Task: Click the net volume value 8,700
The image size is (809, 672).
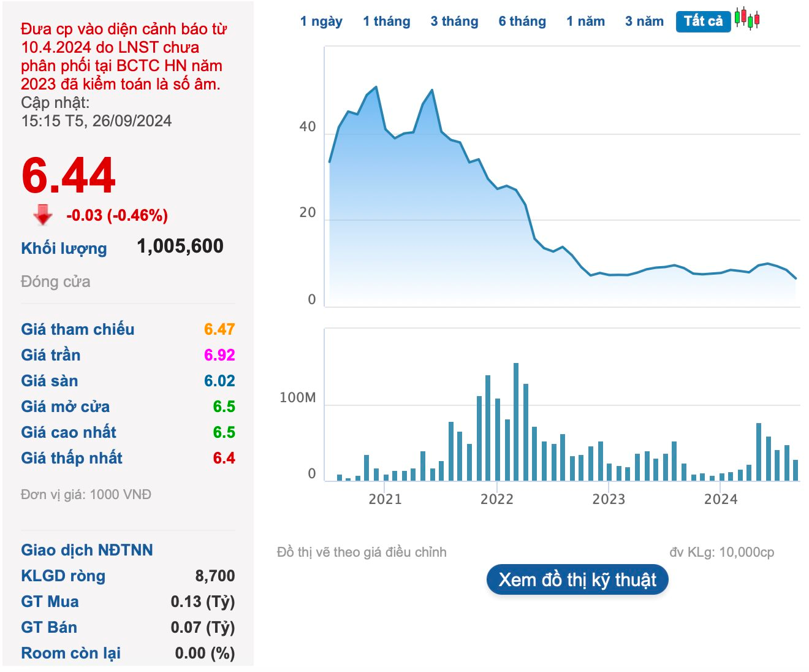Action: (x=215, y=576)
